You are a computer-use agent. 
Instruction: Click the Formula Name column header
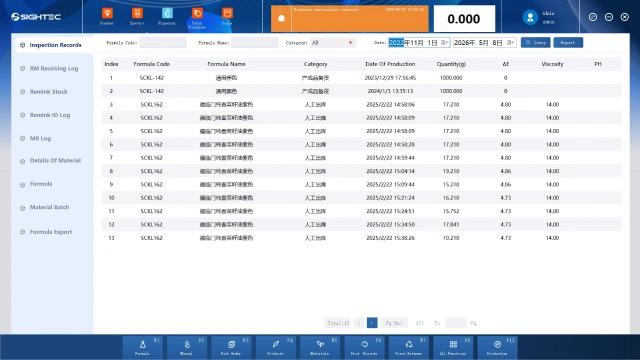tap(226, 64)
